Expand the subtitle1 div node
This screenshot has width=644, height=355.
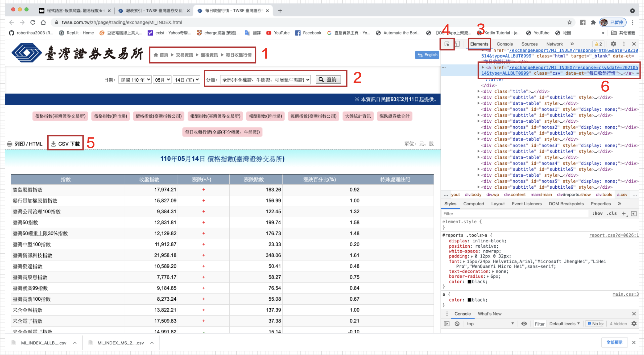click(x=478, y=97)
